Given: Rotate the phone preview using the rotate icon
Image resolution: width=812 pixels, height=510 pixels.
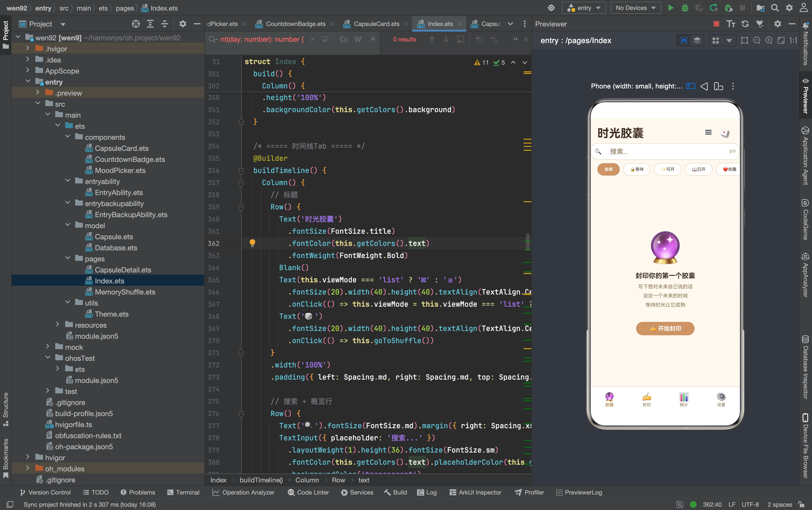Looking at the screenshot, I should [x=719, y=86].
